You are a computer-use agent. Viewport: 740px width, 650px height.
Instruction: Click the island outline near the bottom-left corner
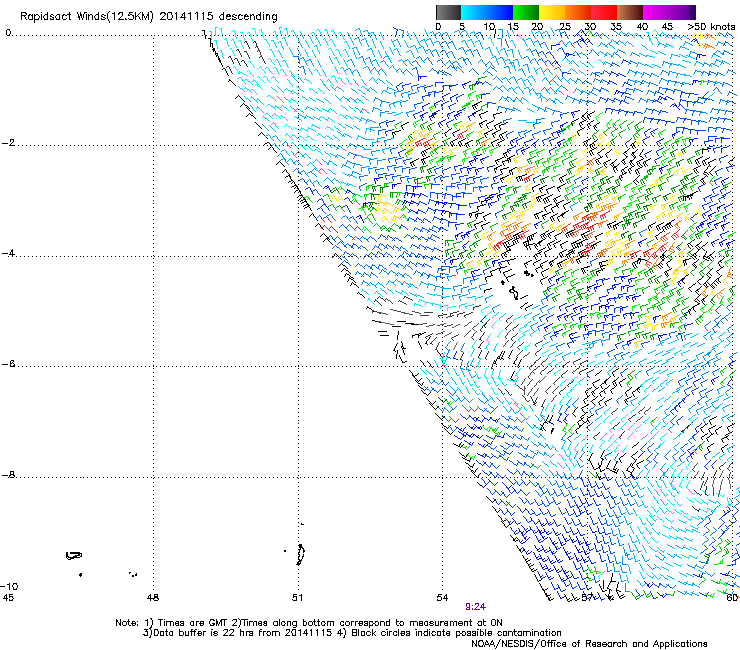[x=74, y=556]
